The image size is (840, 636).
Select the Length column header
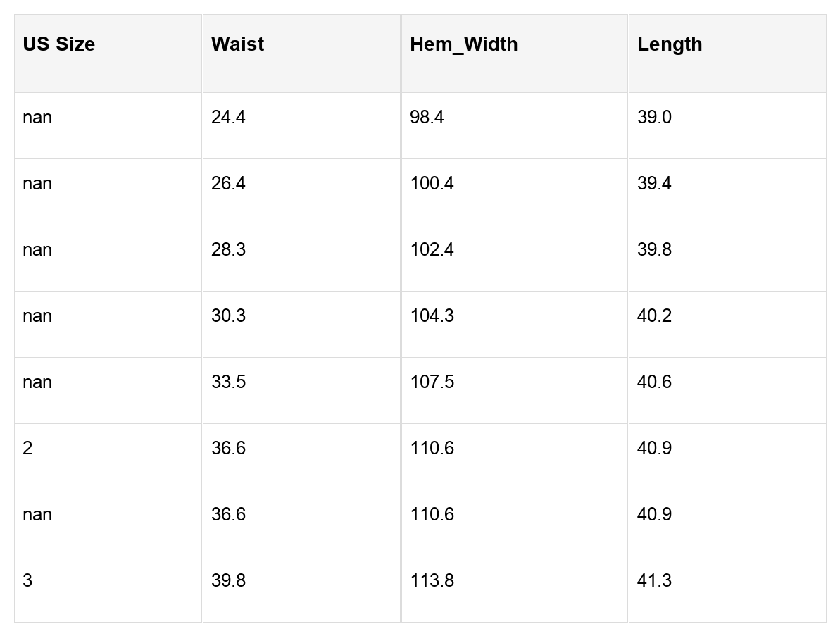tap(727, 54)
